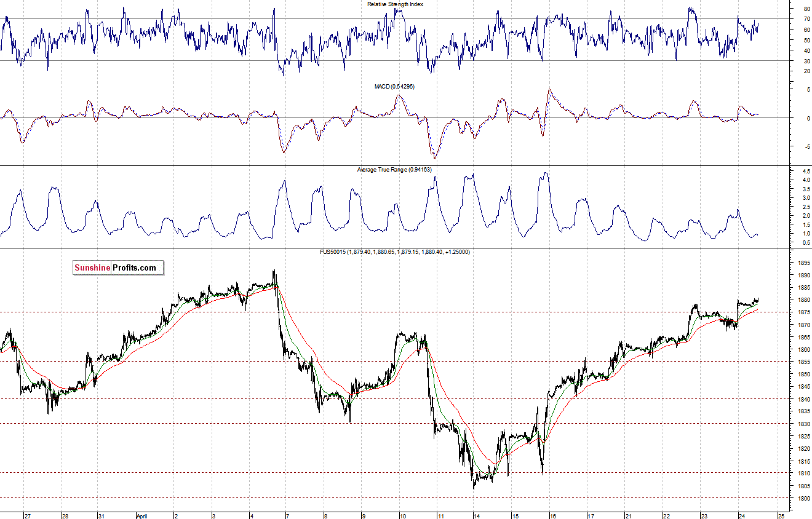Click the 1810 price axis label
Viewport: 812px width, 519px height.
(x=805, y=473)
